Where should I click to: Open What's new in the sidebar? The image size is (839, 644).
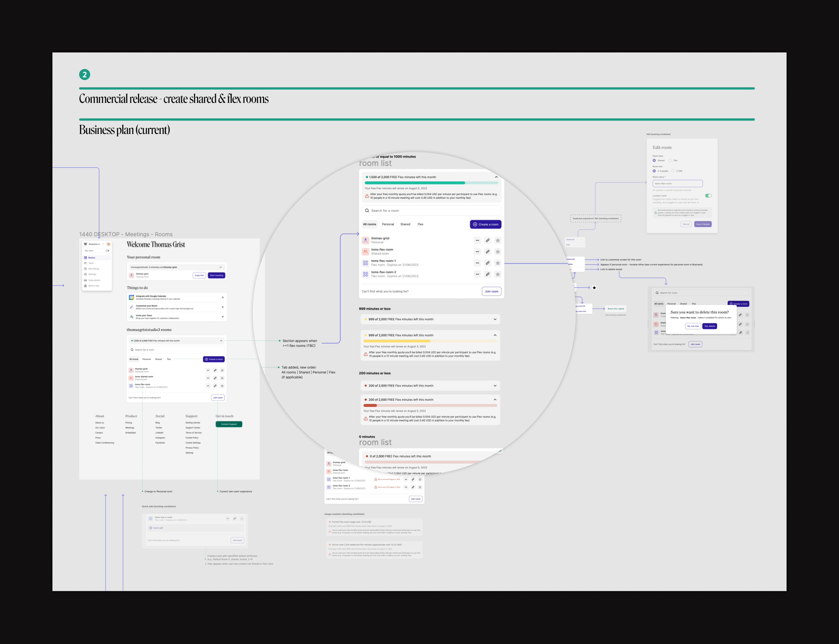[96, 286]
